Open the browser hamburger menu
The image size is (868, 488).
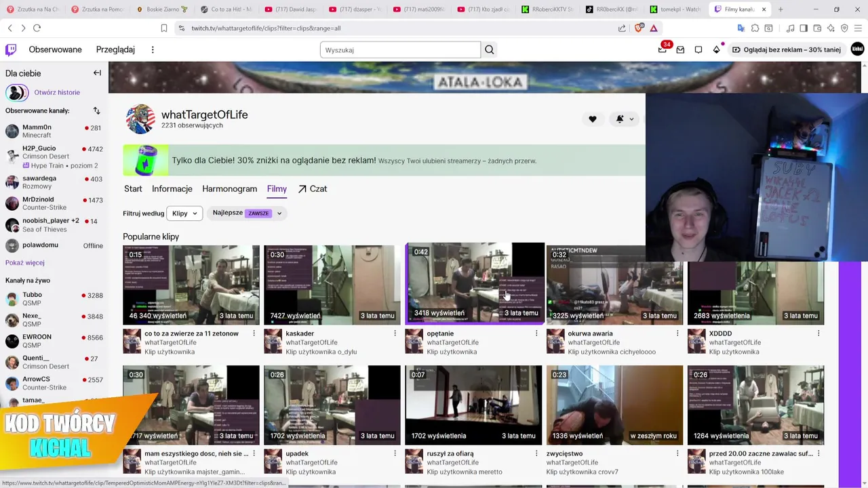coord(858,28)
